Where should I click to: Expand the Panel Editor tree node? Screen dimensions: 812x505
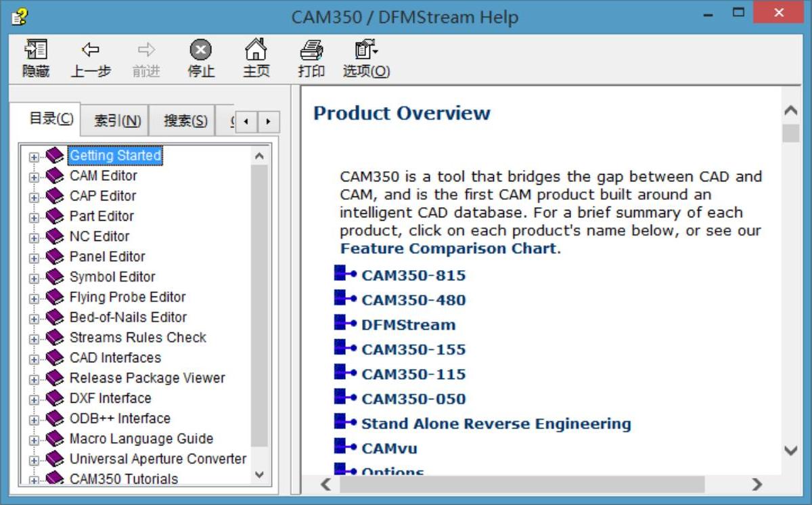(34, 258)
